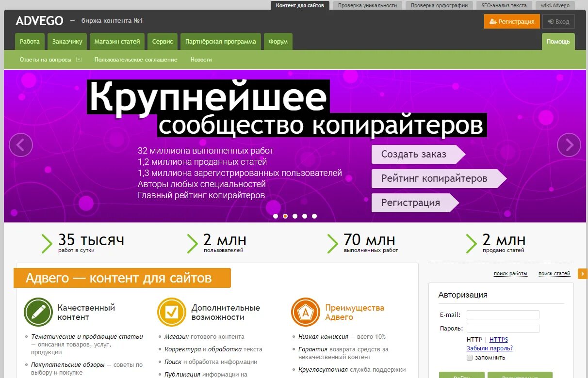
Task: Open the SEO-анализ текста tab
Action: tap(504, 5)
